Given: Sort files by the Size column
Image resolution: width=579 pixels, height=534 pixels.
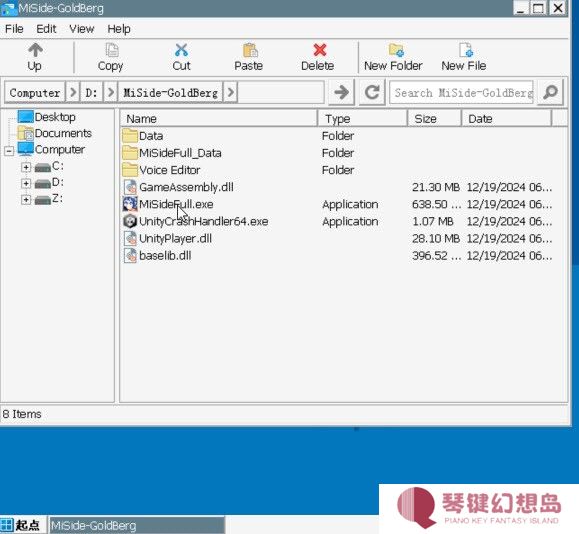Looking at the screenshot, I should tap(435, 119).
